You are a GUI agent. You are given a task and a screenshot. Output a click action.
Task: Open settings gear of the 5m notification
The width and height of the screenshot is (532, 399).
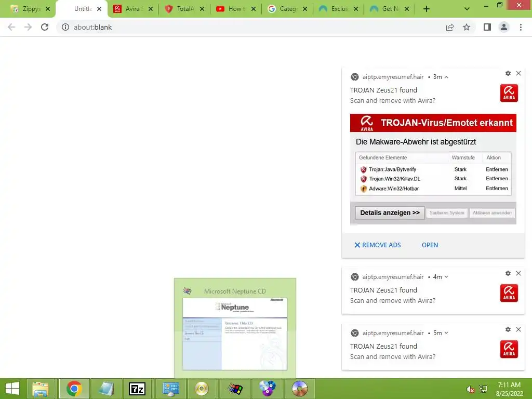[x=508, y=329]
